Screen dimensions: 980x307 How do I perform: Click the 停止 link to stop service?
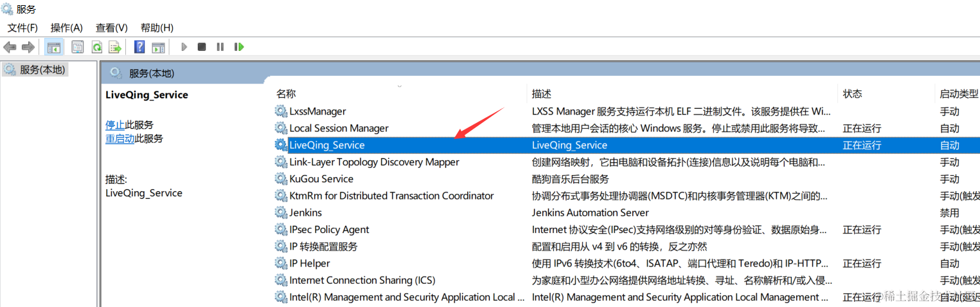coord(115,125)
